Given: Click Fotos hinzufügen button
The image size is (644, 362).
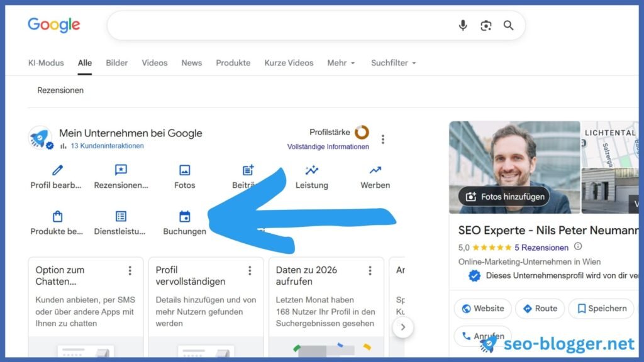Looking at the screenshot, I should (504, 197).
